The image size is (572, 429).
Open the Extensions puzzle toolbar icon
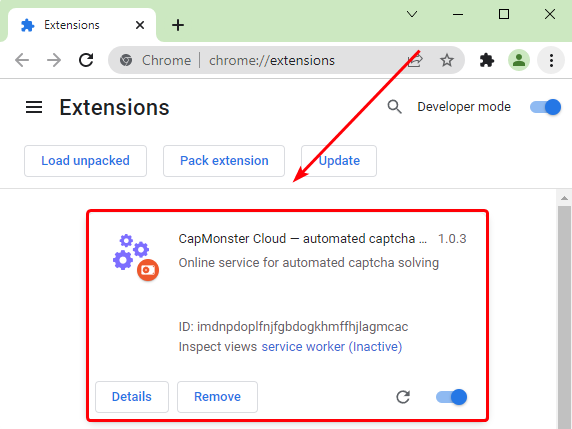click(487, 60)
